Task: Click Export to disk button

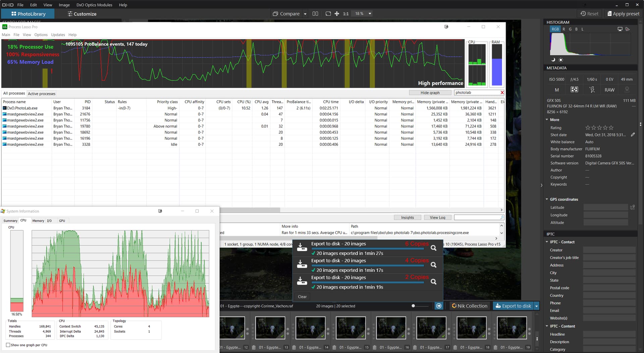Action: (x=513, y=306)
